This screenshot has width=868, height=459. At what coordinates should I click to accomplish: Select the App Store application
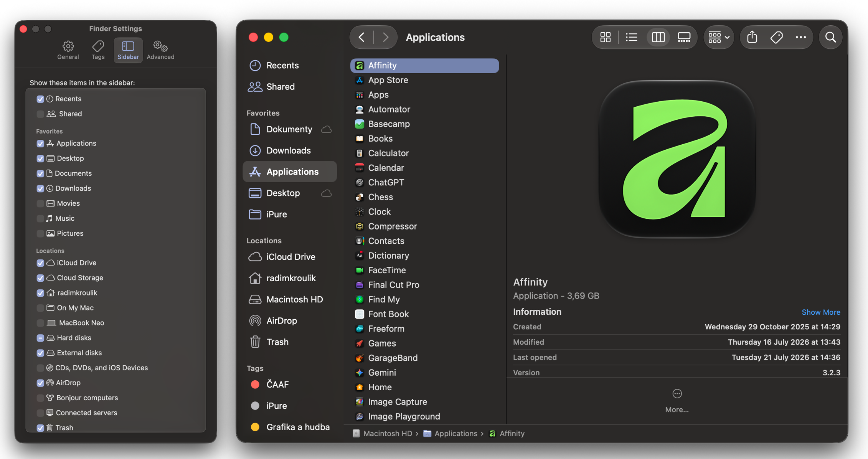(424, 80)
